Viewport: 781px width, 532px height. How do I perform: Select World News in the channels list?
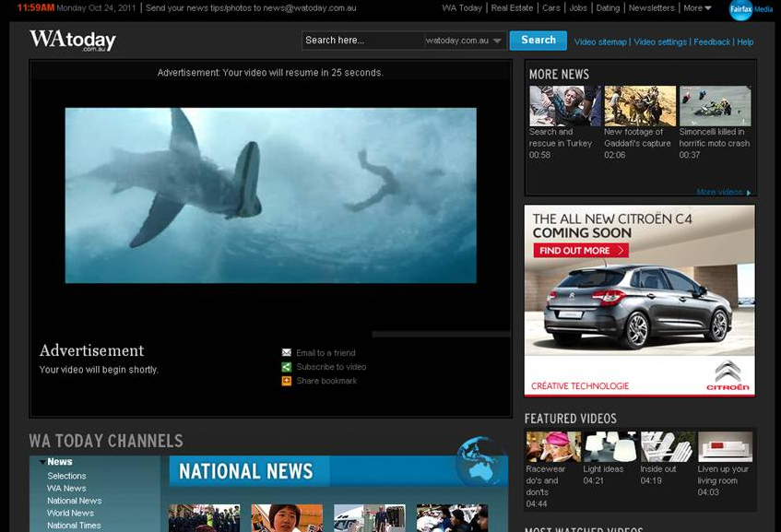coord(70,514)
